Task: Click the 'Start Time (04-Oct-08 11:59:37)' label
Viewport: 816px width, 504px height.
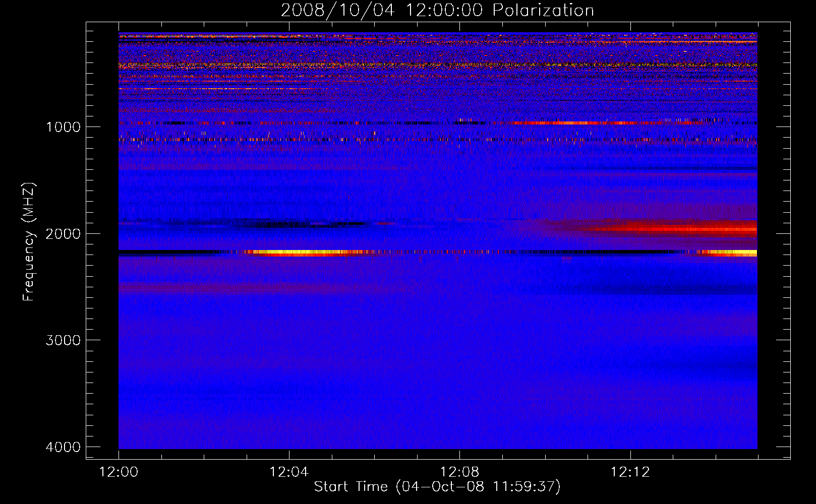Action: click(437, 486)
